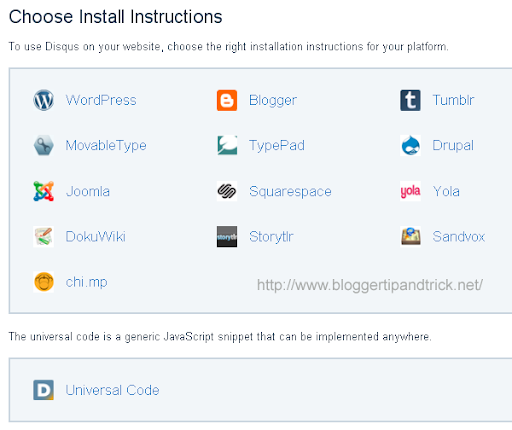Click the Squarespace logo icon
512x430 pixels.
pos(227,191)
